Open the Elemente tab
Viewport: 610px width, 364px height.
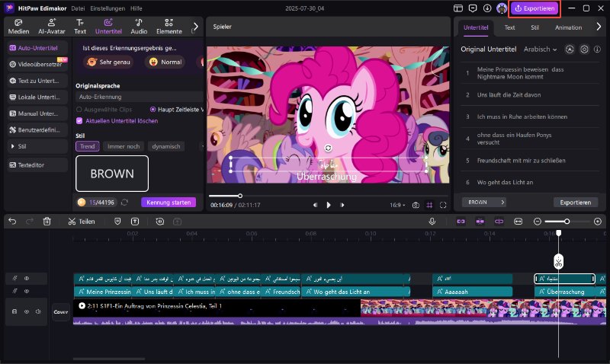tap(169, 27)
